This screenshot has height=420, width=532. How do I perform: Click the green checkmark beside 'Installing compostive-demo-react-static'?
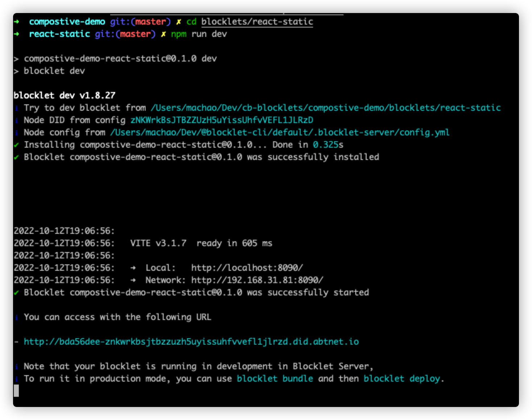pyautogui.click(x=16, y=145)
